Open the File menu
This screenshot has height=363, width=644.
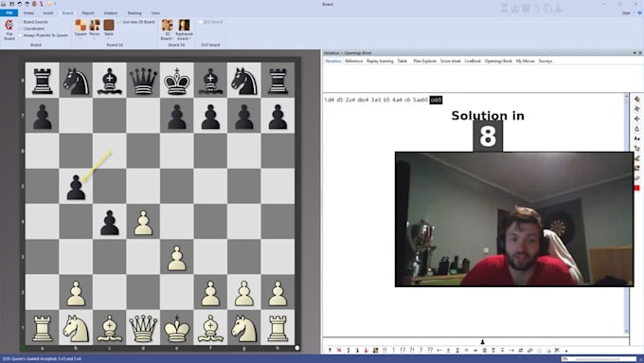[x=9, y=13]
